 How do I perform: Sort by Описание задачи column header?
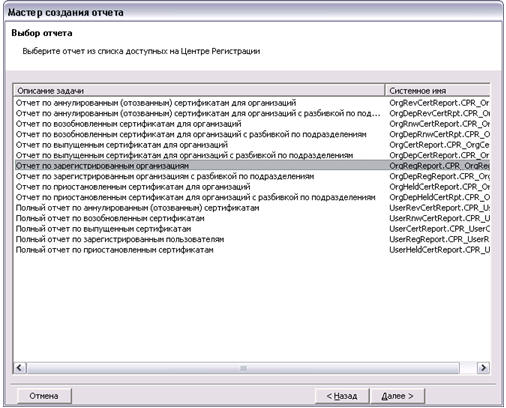tap(199, 91)
